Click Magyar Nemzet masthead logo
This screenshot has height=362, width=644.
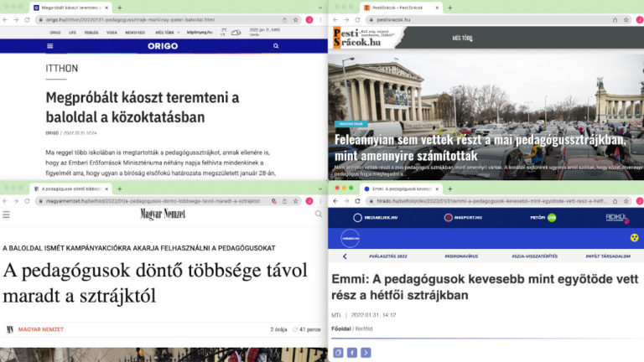pos(163,214)
